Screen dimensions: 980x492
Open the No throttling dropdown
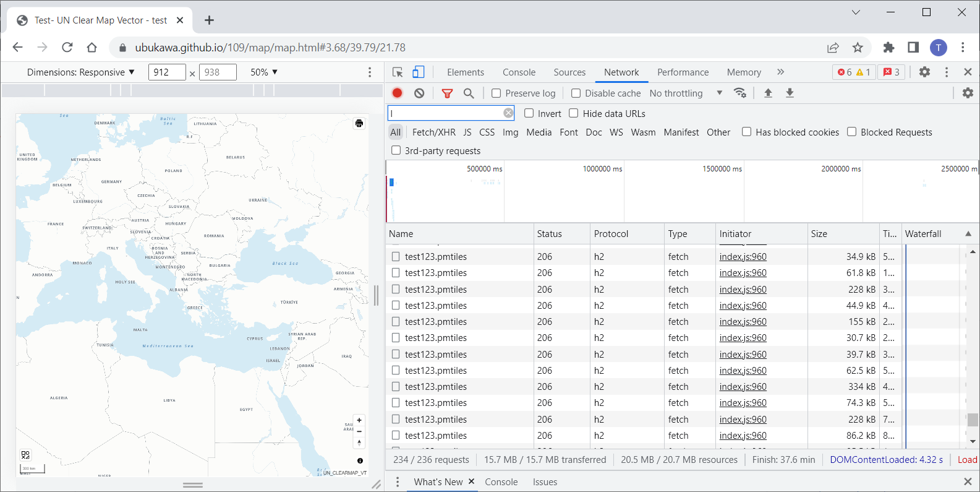[685, 93]
